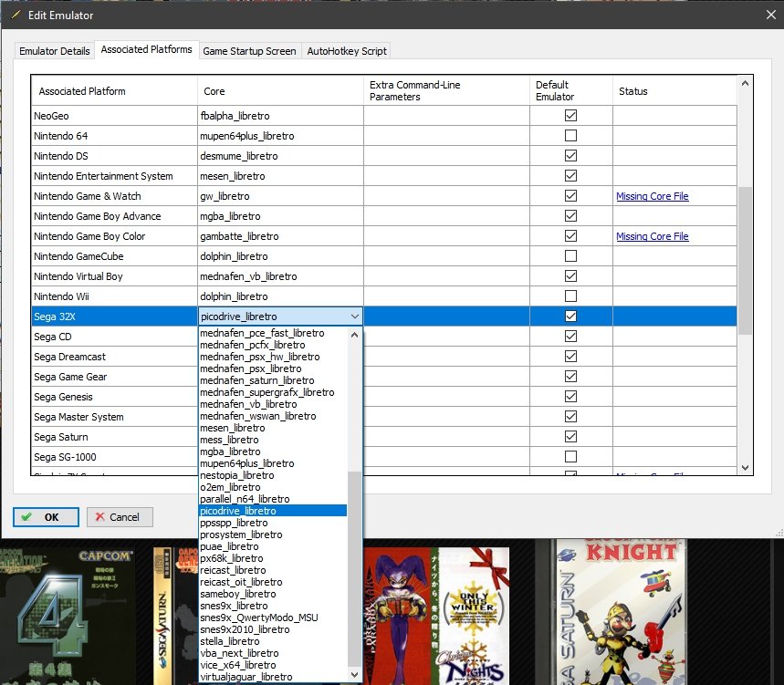Click the platform table vertical scrollbar thumb
This screenshot has width=784, height=685.
(745, 260)
